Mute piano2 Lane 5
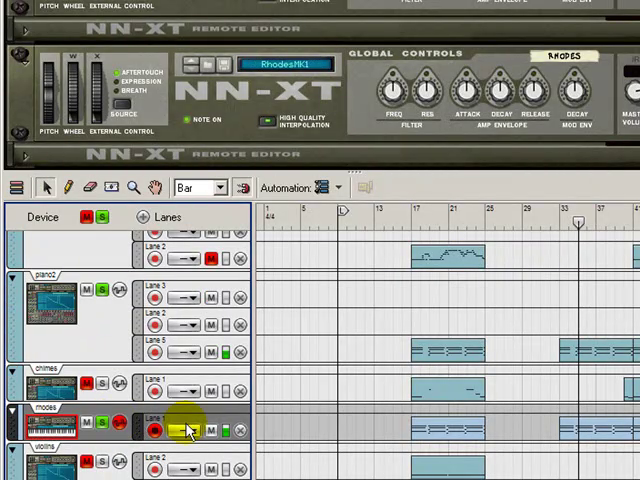This screenshot has height=480, width=640. [x=211, y=352]
